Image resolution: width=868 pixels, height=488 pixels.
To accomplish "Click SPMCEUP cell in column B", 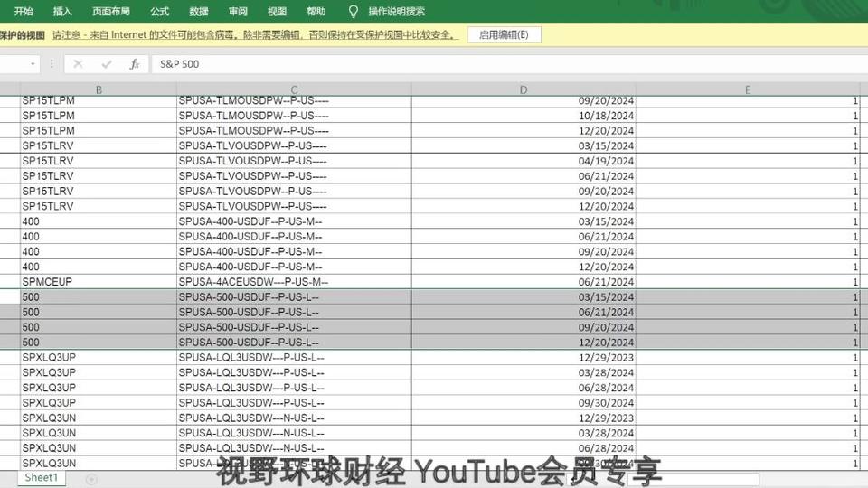I will pyautogui.click(x=99, y=282).
